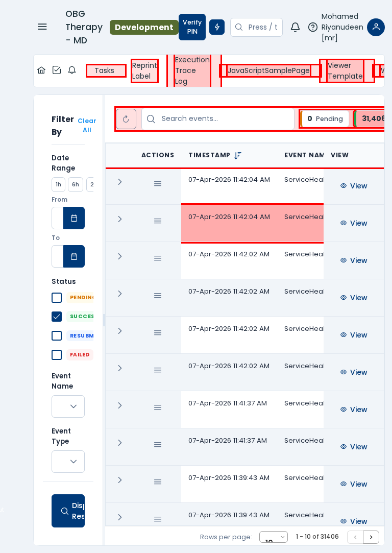Uncheck the Success status checkbox

pyautogui.click(x=57, y=317)
